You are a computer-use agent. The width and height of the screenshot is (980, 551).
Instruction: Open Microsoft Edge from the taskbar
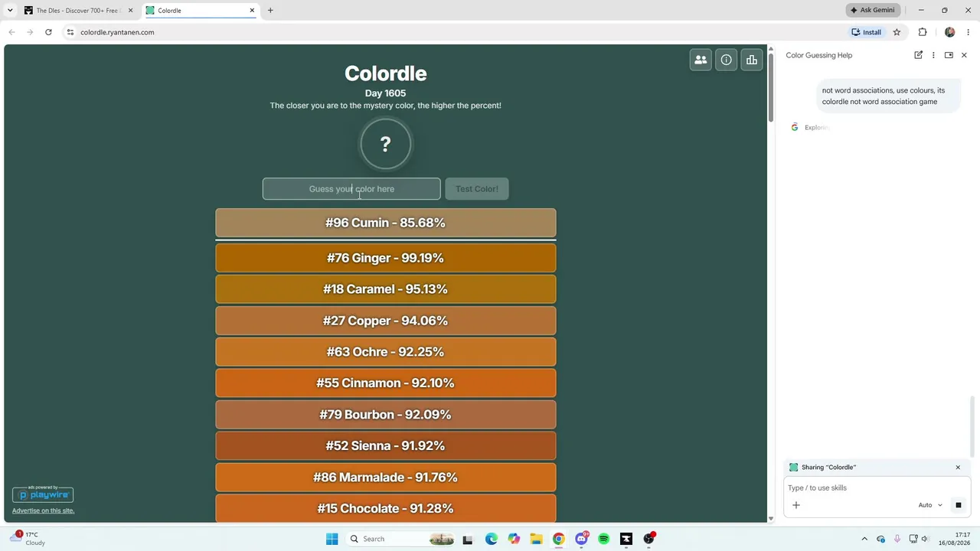(491, 539)
